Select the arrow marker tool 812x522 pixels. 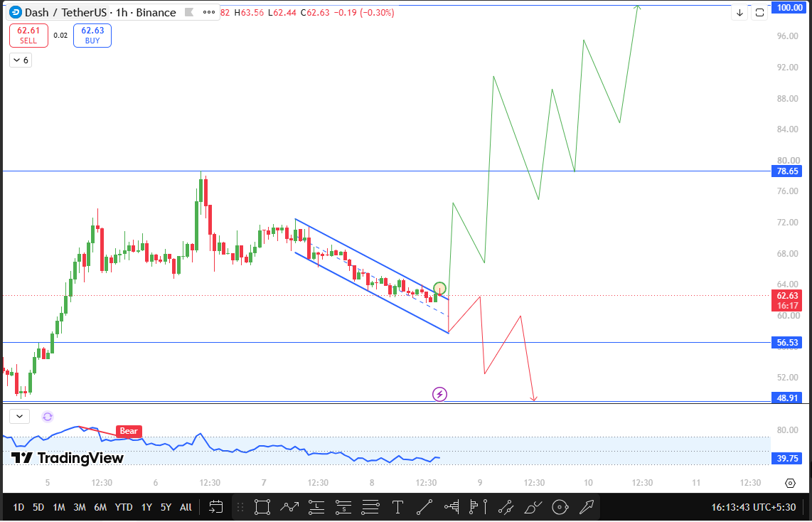coord(587,507)
